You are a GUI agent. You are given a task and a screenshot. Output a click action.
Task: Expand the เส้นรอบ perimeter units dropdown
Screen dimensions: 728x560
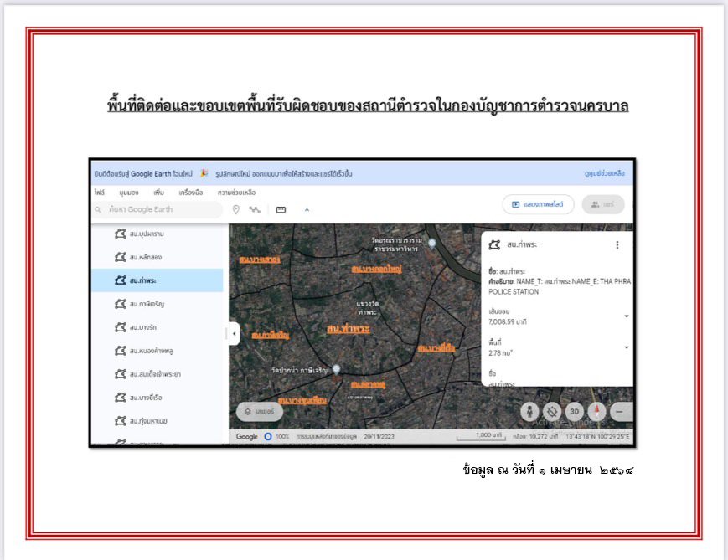coord(627,316)
